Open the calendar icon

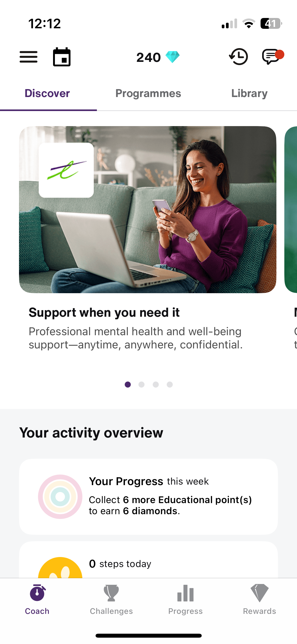(62, 57)
